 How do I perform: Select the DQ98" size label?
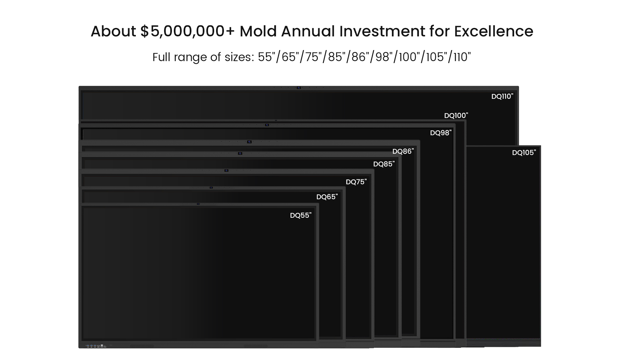pos(441,133)
